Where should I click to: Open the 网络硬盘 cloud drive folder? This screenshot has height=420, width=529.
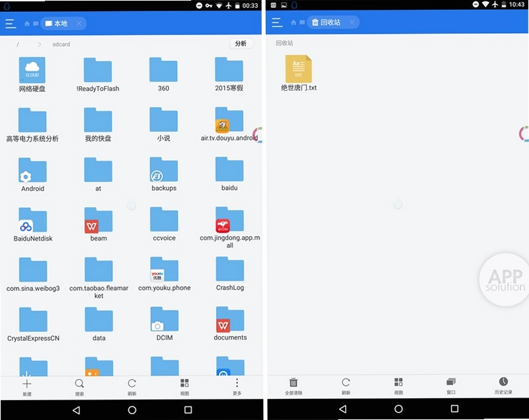click(32, 75)
